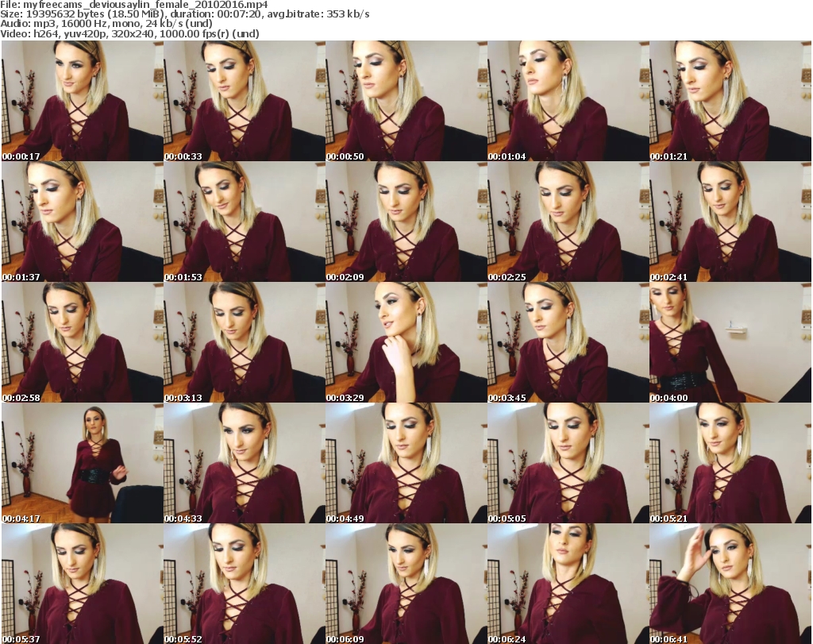813x644 pixels.
Task: Select the thumbnail stamped 00:05:05
Action: tap(568, 463)
